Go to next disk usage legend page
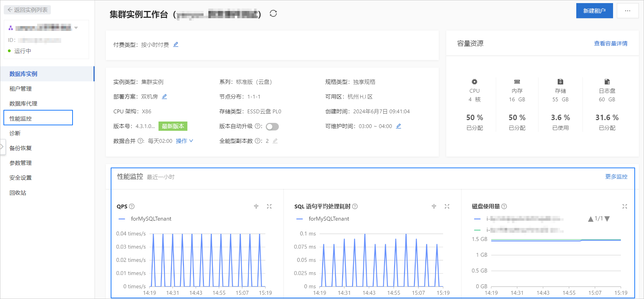644x299 pixels. (x=607, y=219)
